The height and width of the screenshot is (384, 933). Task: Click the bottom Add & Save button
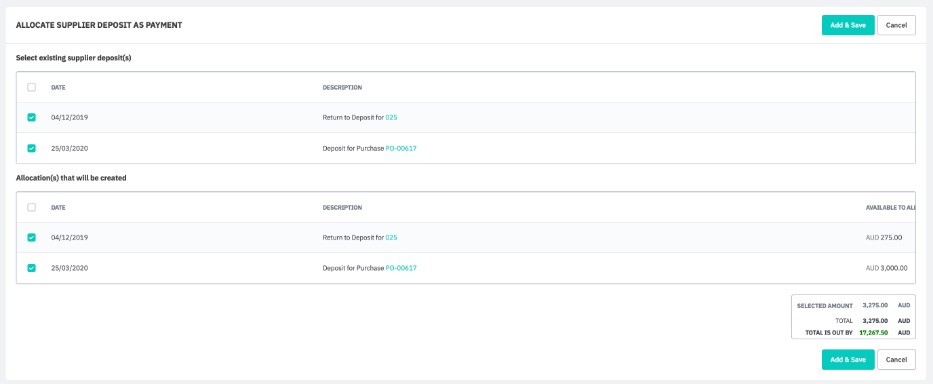pos(848,360)
